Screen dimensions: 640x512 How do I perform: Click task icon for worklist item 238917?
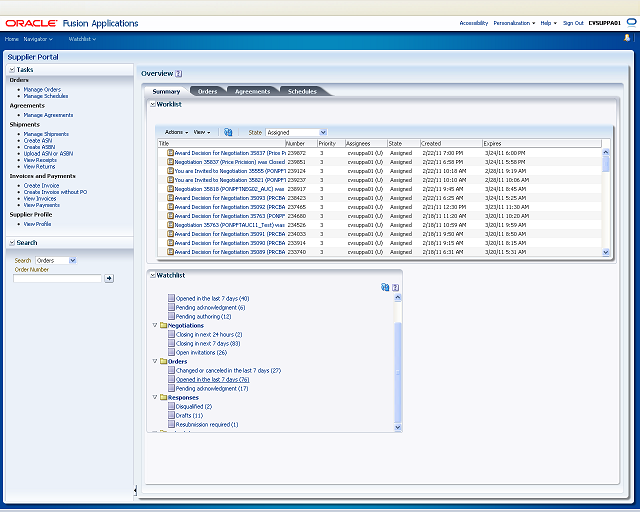click(171, 189)
